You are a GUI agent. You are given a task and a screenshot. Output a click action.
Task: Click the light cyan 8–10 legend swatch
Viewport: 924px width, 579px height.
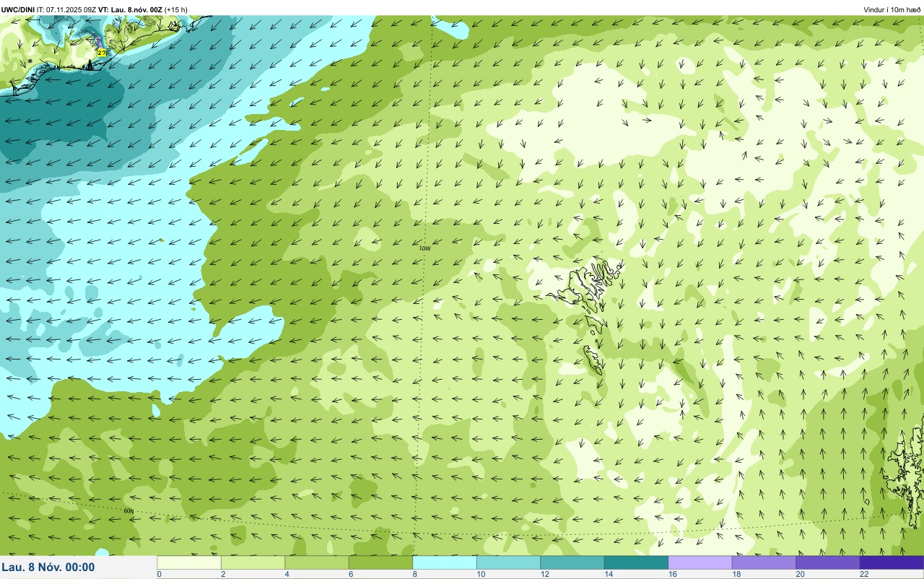[x=445, y=562]
